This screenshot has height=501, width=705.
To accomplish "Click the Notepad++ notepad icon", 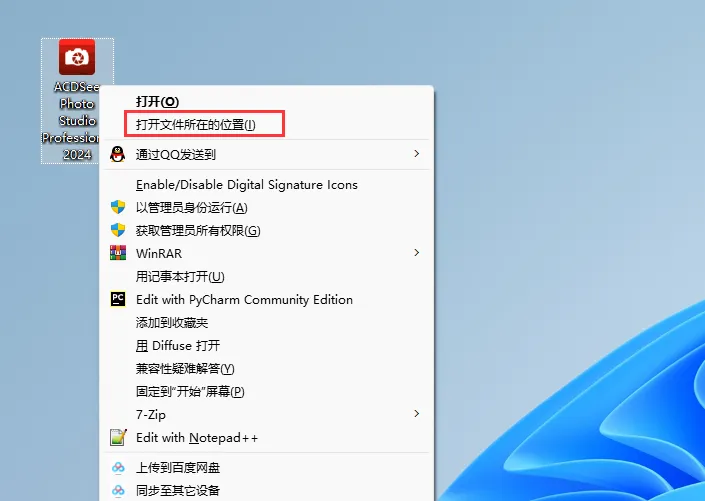I will point(118,437).
